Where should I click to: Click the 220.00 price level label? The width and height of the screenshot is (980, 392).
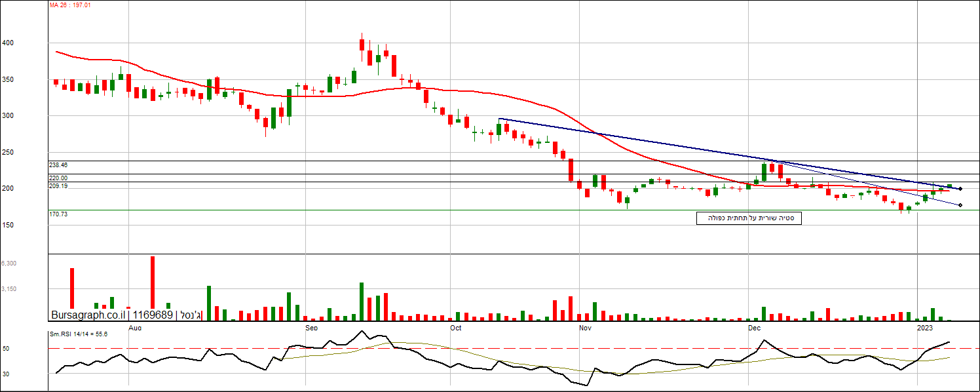coord(58,178)
